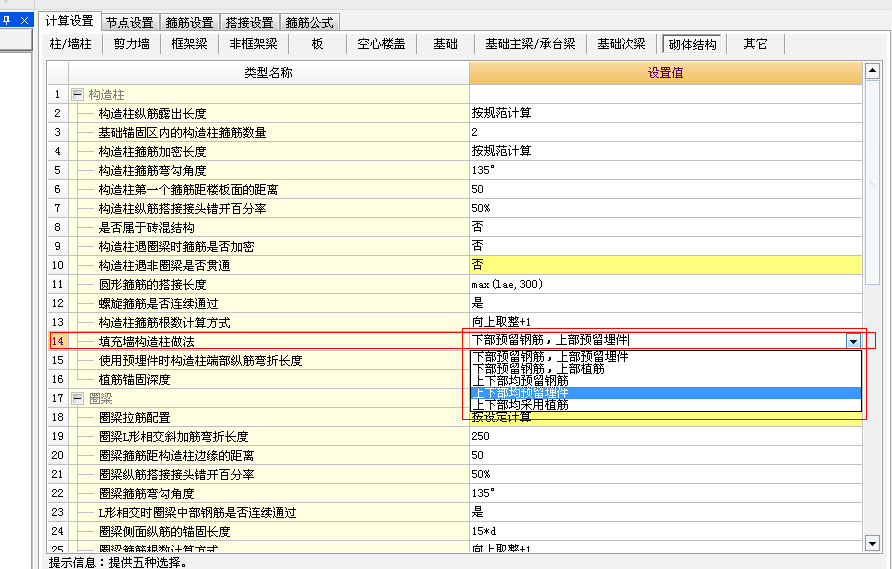Click the 50% value of 构造柱纵筋搭接接头错开百分率
892x569 pixels.
[666, 208]
